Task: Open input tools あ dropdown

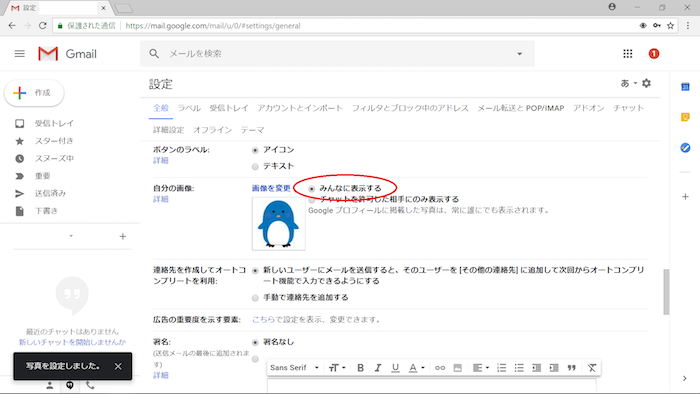Action: tap(629, 83)
